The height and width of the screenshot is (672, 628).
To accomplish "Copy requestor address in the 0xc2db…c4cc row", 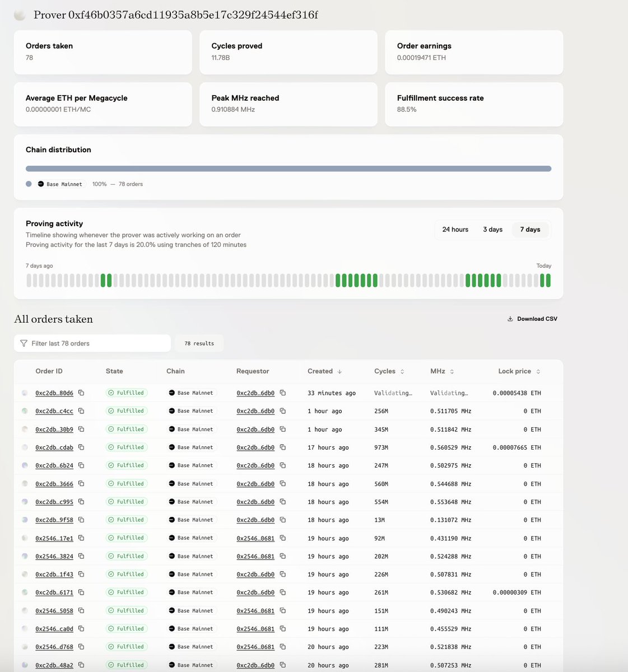I will tap(283, 411).
